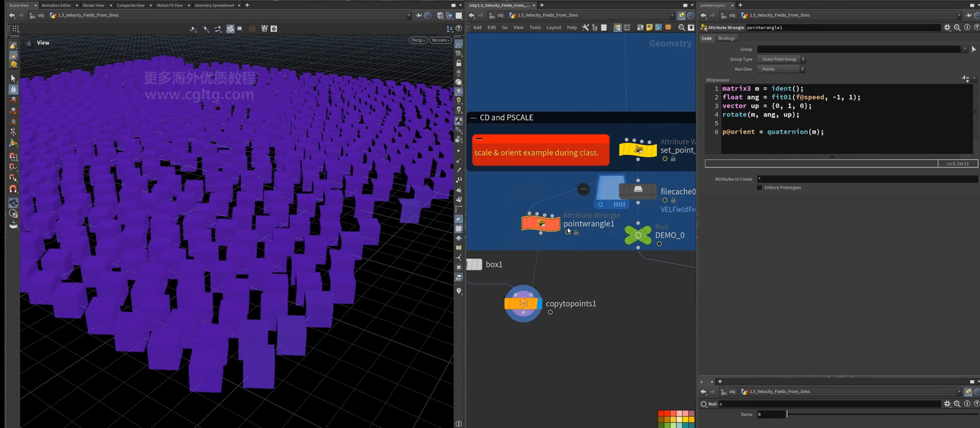Click the filecache node icon
980x428 pixels.
638,191
